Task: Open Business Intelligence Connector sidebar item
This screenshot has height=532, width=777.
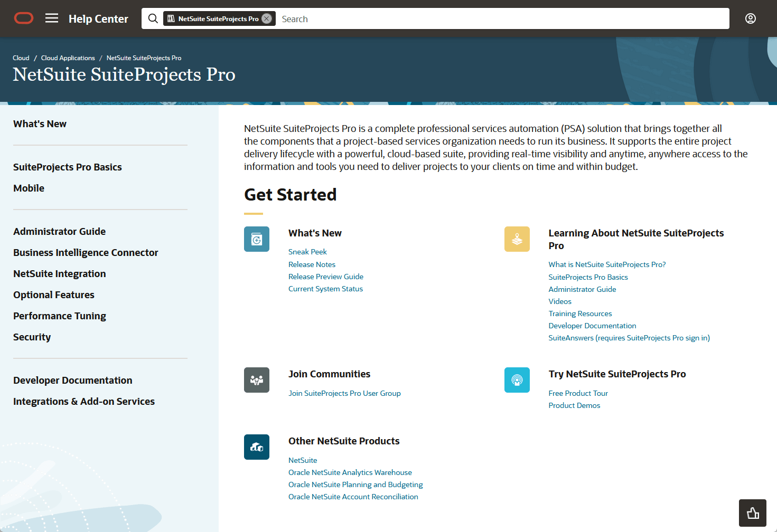Action: 86,253
